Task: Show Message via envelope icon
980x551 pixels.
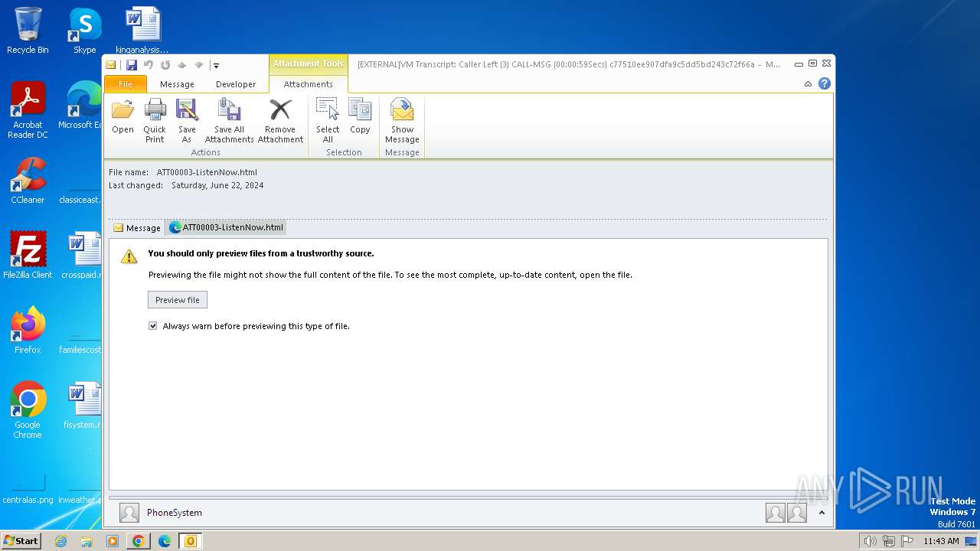Action: [402, 121]
